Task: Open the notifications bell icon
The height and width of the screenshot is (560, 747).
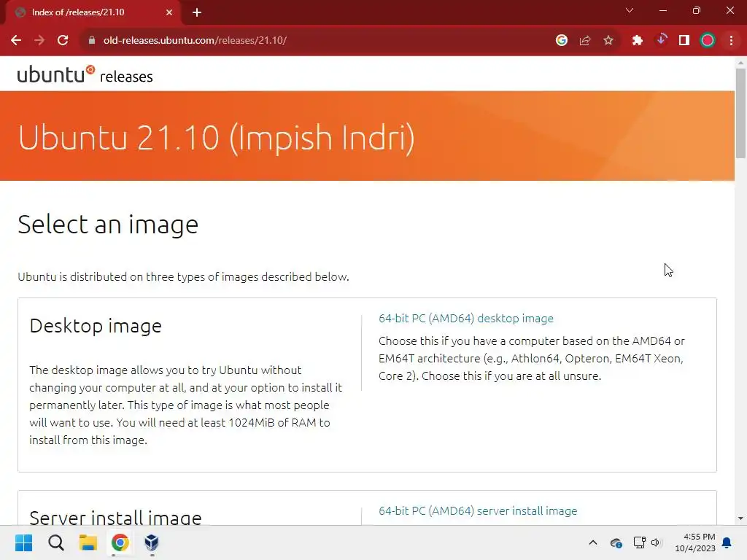Action: (x=727, y=542)
